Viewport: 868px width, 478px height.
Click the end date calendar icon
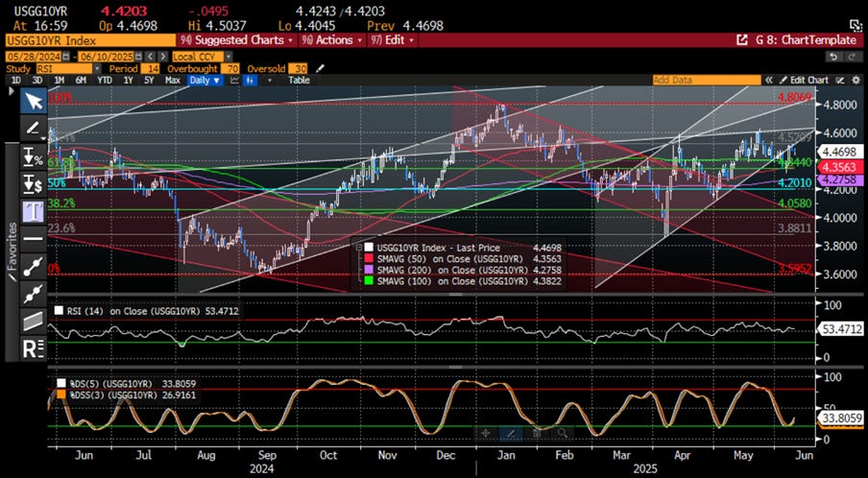[x=136, y=57]
